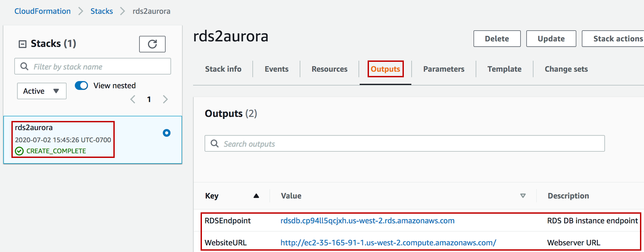This screenshot has height=252, width=644.
Task: Click 'Webserver URL' description text
Action: click(574, 243)
